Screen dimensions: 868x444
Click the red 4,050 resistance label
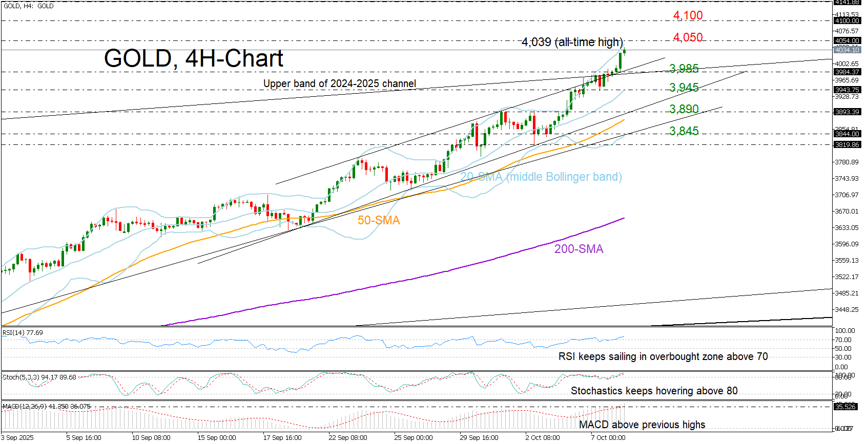point(688,37)
